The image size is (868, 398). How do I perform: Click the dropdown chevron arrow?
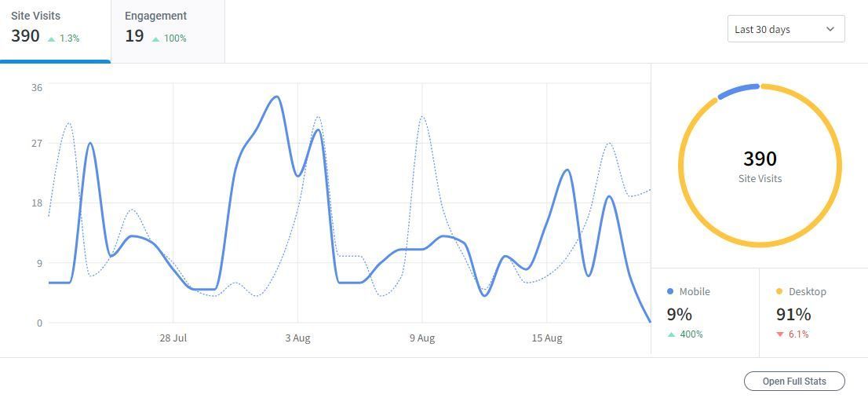[830, 29]
